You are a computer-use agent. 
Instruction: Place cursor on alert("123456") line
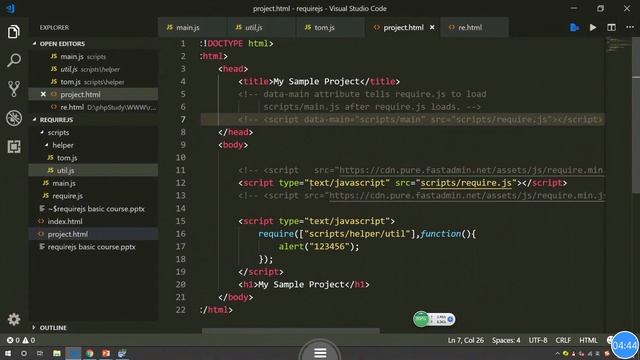[319, 246]
